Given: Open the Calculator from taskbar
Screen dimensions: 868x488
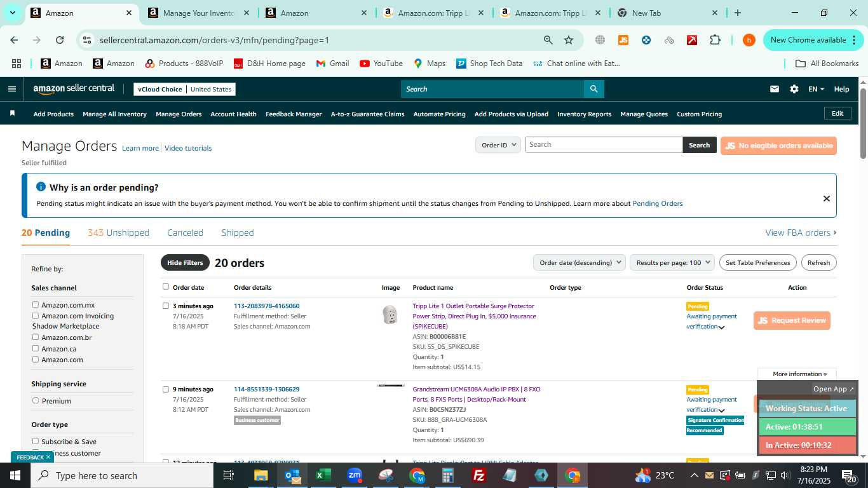Looking at the screenshot, I should 448,475.
